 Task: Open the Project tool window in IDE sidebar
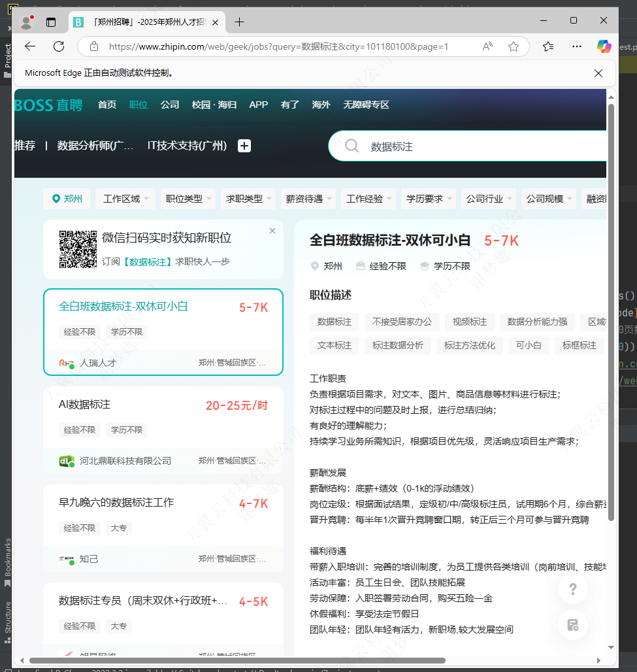coord(7,60)
